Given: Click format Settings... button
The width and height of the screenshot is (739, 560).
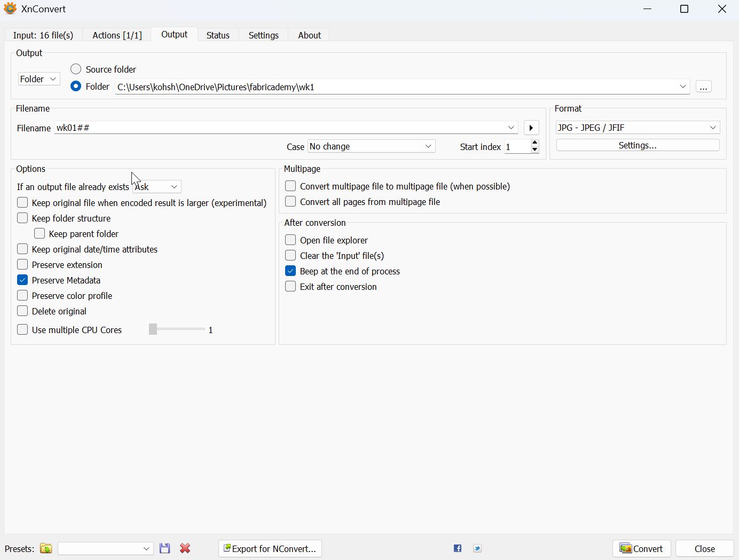Looking at the screenshot, I should (x=638, y=145).
